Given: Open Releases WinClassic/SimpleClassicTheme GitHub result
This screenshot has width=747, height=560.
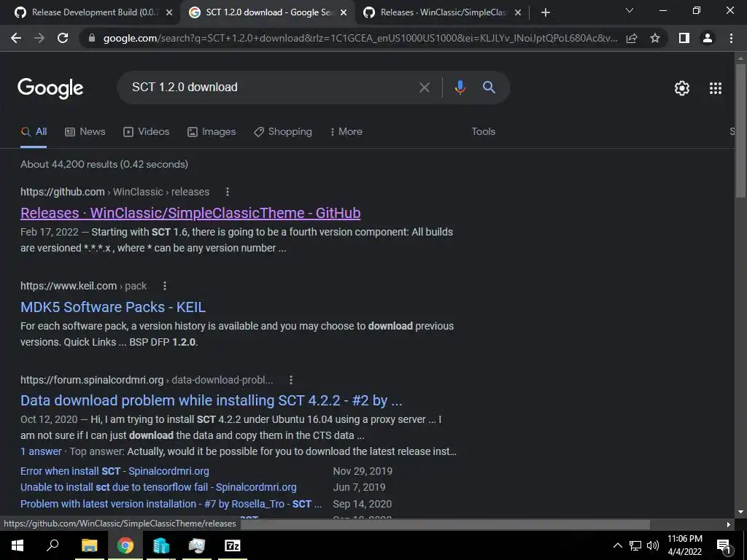Looking at the screenshot, I should point(190,213).
